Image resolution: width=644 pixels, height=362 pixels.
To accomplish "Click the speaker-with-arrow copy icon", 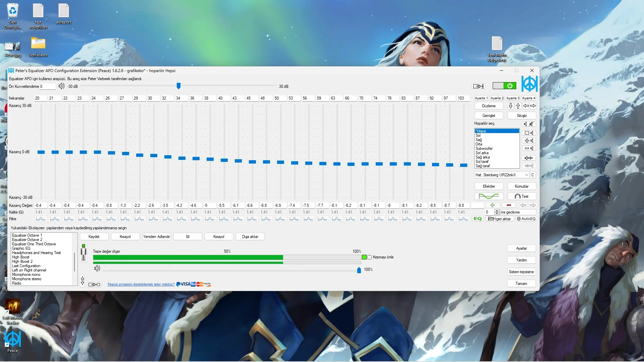I will tap(529, 158).
